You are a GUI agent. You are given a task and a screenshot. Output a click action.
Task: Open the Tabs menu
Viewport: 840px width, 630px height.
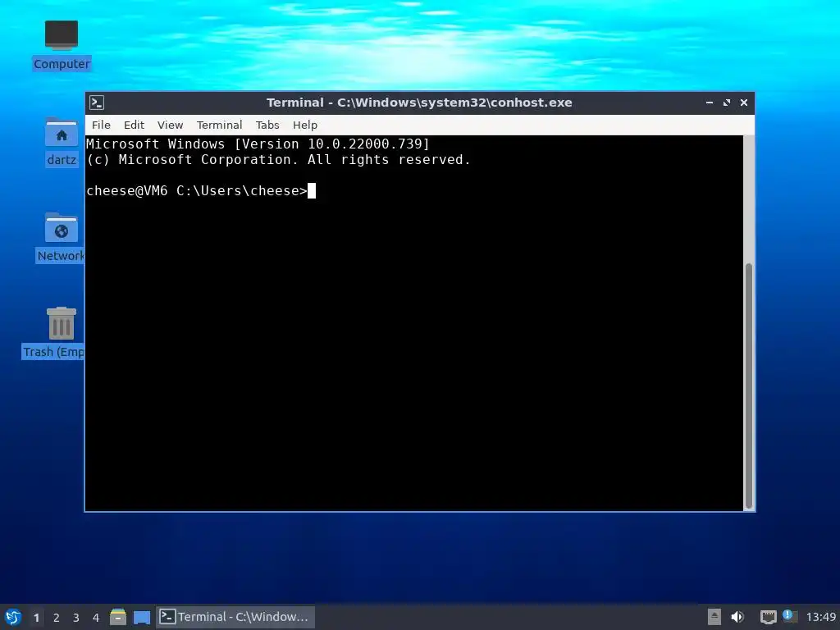point(267,125)
